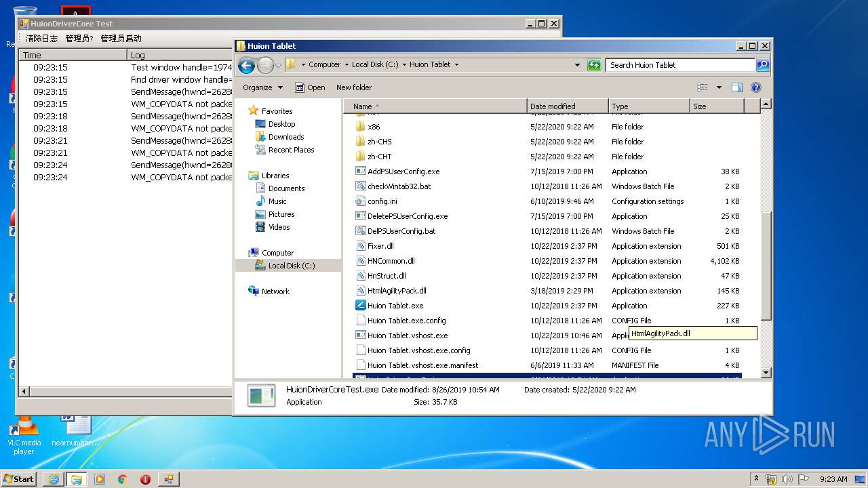The image size is (868, 488).
Task: Click file list scrollbar up arrow
Action: pos(766,104)
